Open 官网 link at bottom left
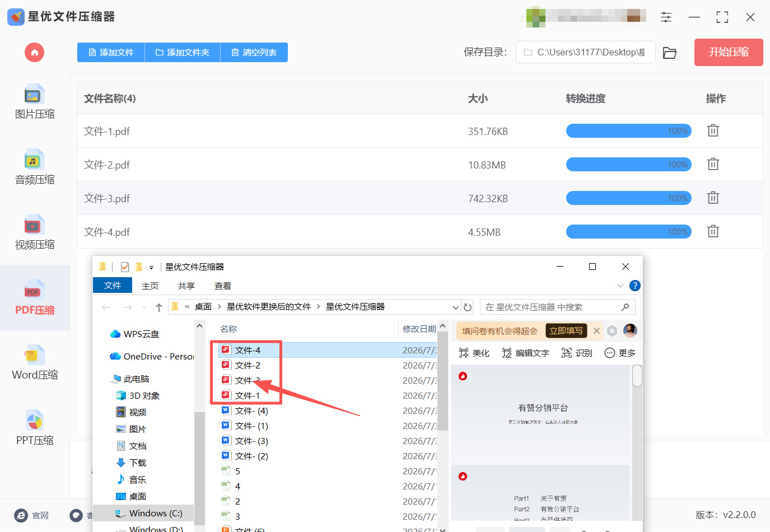The height and width of the screenshot is (532, 770). pyautogui.click(x=31, y=515)
